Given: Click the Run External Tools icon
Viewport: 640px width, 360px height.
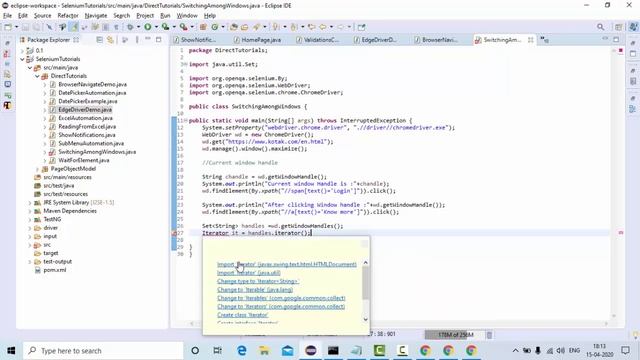Looking at the screenshot, I should 183,27.
